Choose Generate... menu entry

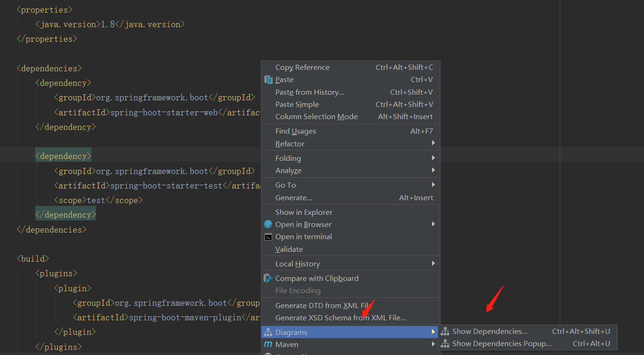pos(350,197)
